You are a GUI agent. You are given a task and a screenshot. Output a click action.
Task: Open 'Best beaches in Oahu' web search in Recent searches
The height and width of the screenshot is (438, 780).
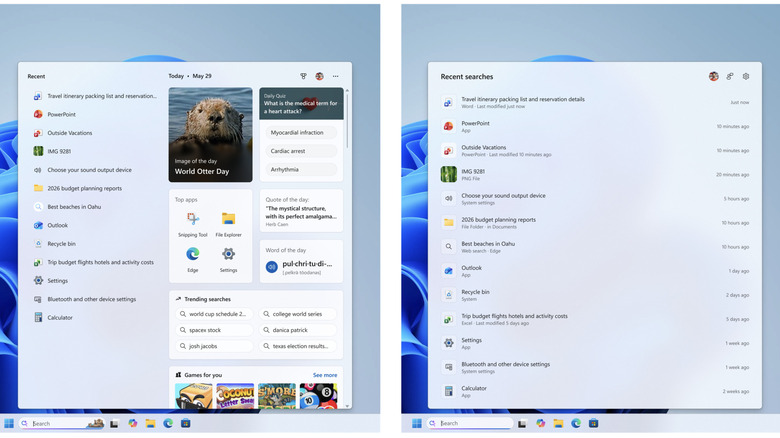(x=595, y=247)
